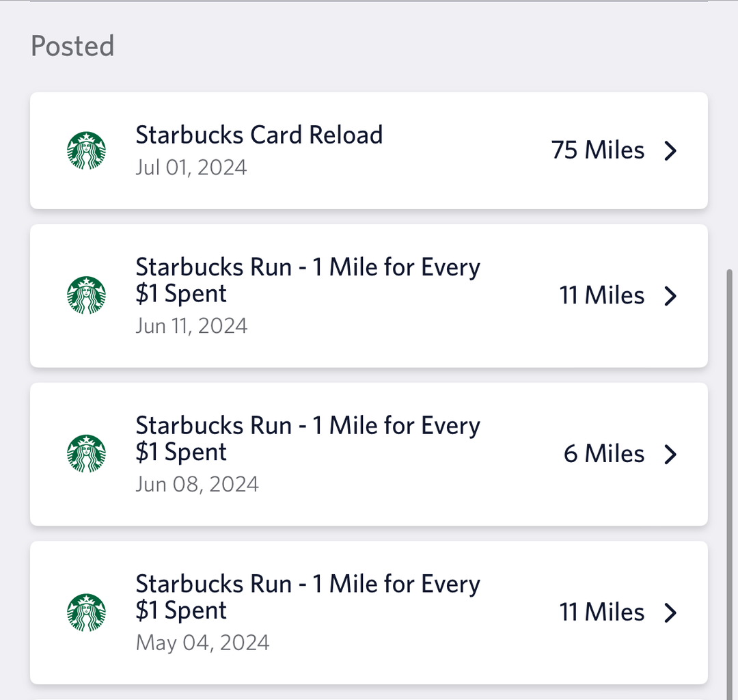Open the May 04 entry using its chevron arrow
The width and height of the screenshot is (738, 700).
(671, 612)
